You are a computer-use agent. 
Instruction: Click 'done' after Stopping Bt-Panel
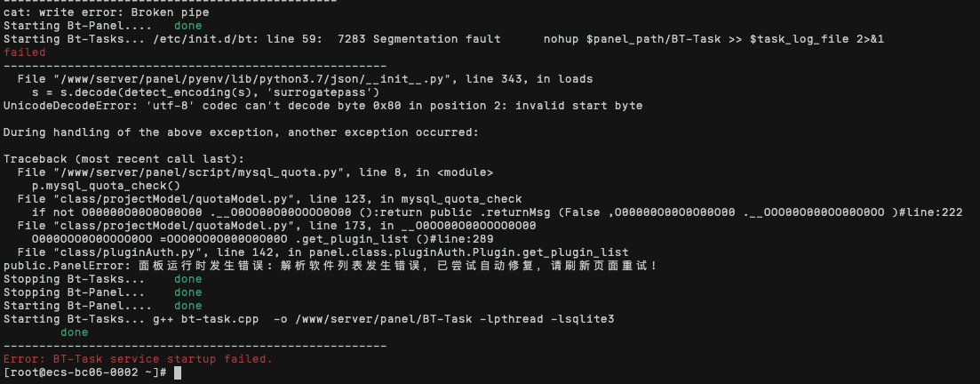point(188,292)
